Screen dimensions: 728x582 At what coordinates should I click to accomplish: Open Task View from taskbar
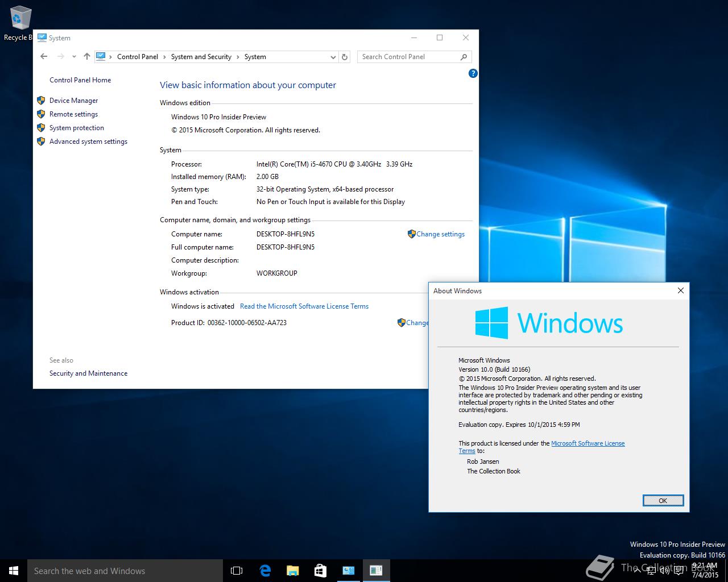coord(237,571)
